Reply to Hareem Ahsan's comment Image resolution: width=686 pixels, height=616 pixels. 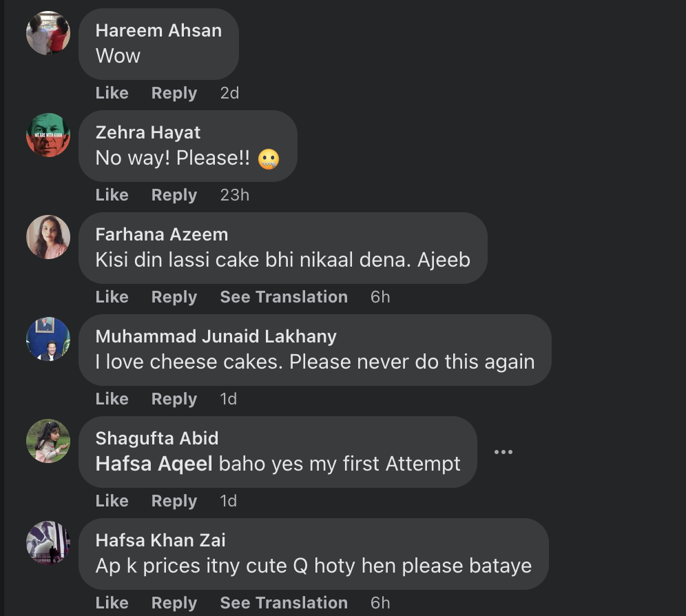(174, 93)
